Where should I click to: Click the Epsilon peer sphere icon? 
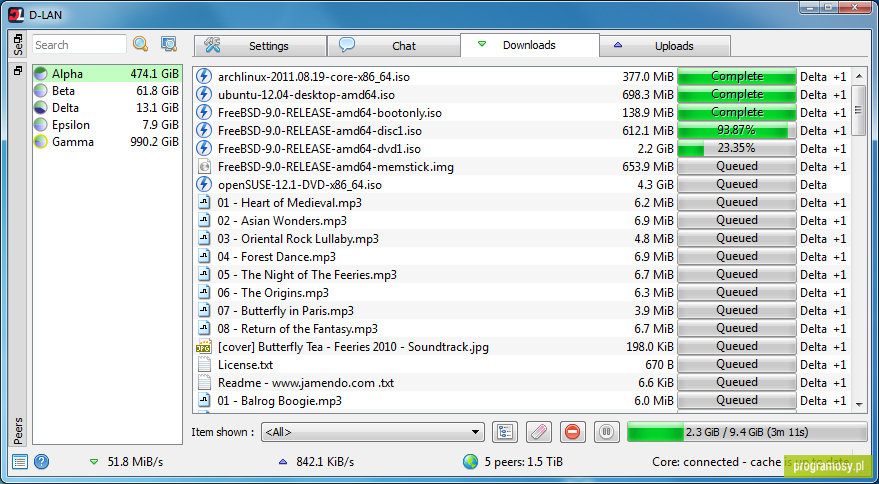click(40, 125)
